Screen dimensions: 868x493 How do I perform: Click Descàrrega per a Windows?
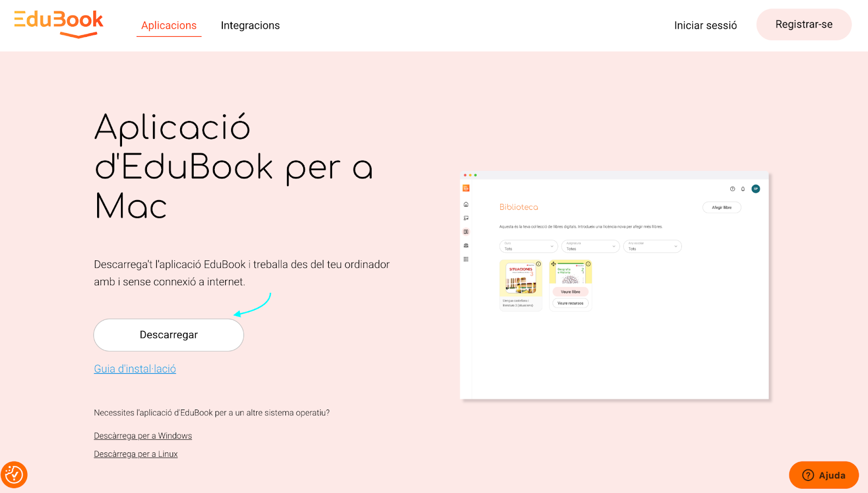point(143,436)
